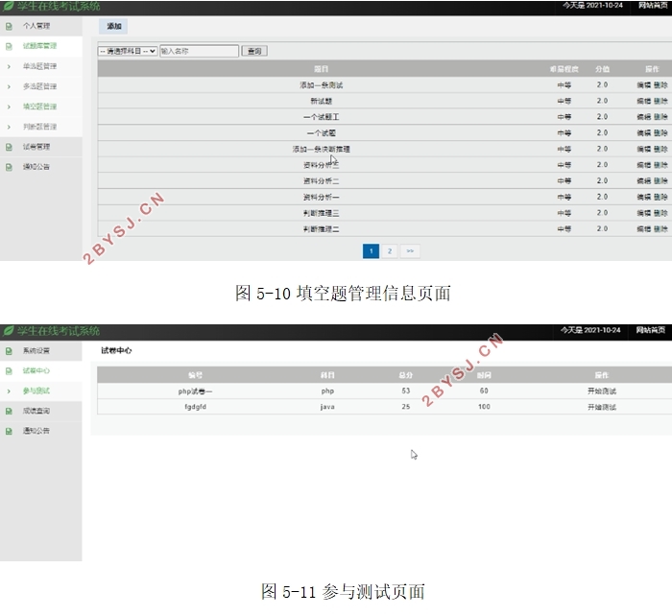The image size is (672, 616).
Task: Click 删除 for the 添加一条测试 row
Action: tap(660, 84)
